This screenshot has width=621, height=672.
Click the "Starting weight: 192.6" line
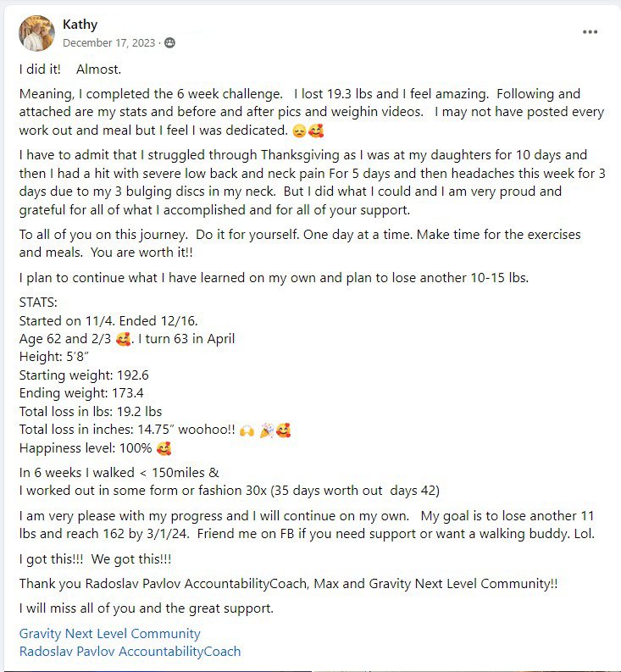tap(84, 375)
